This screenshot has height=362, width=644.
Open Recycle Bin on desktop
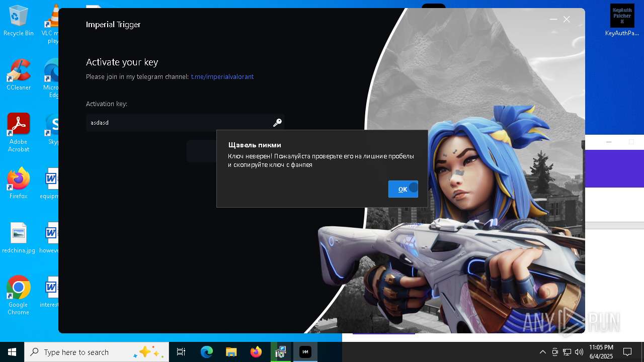click(x=19, y=21)
